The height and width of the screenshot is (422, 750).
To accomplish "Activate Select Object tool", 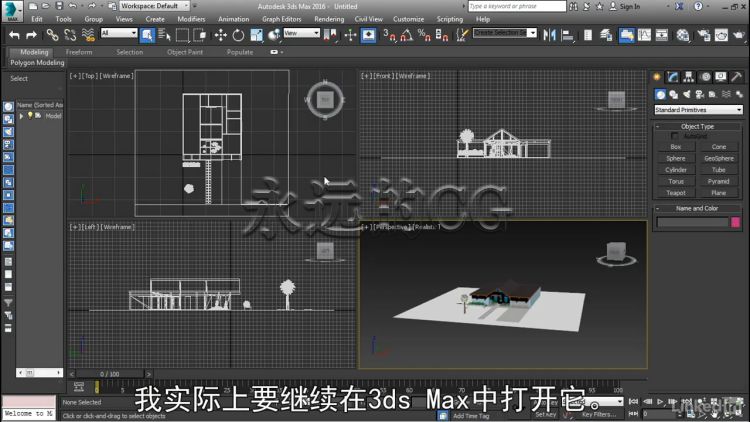I will pyautogui.click(x=147, y=35).
